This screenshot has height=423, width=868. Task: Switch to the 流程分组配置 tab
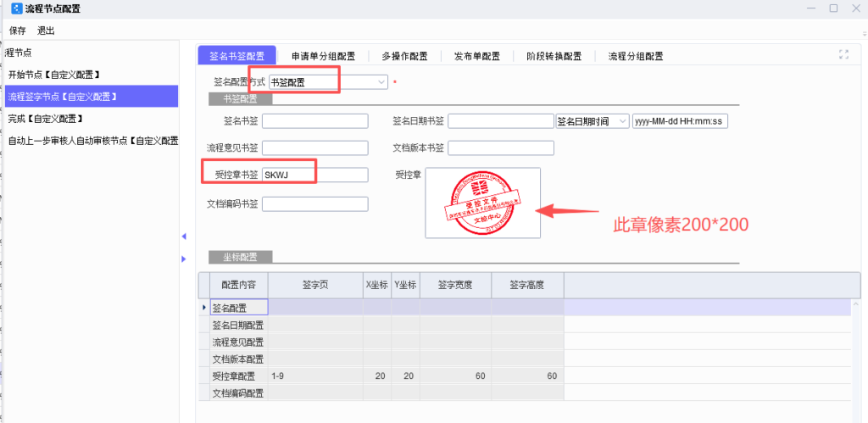pyautogui.click(x=636, y=56)
